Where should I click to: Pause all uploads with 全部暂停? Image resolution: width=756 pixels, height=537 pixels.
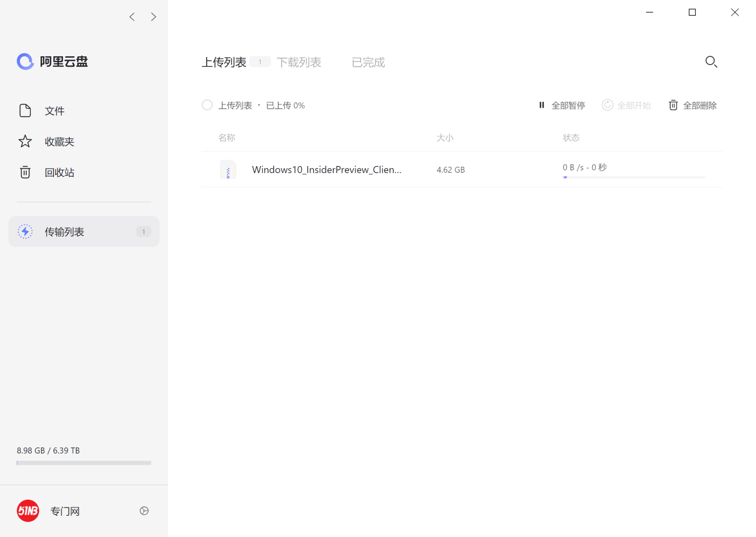562,105
